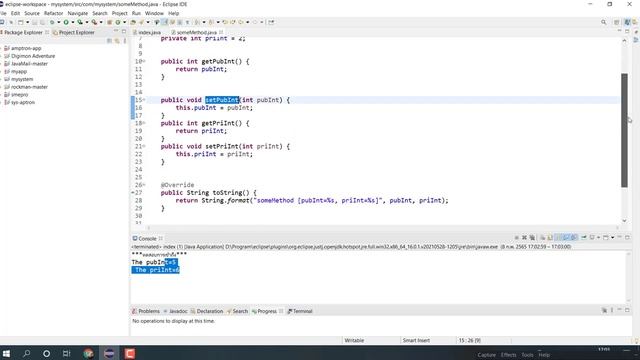Open the Refactor menu
The height and width of the screenshot is (360, 640).
[53, 13]
